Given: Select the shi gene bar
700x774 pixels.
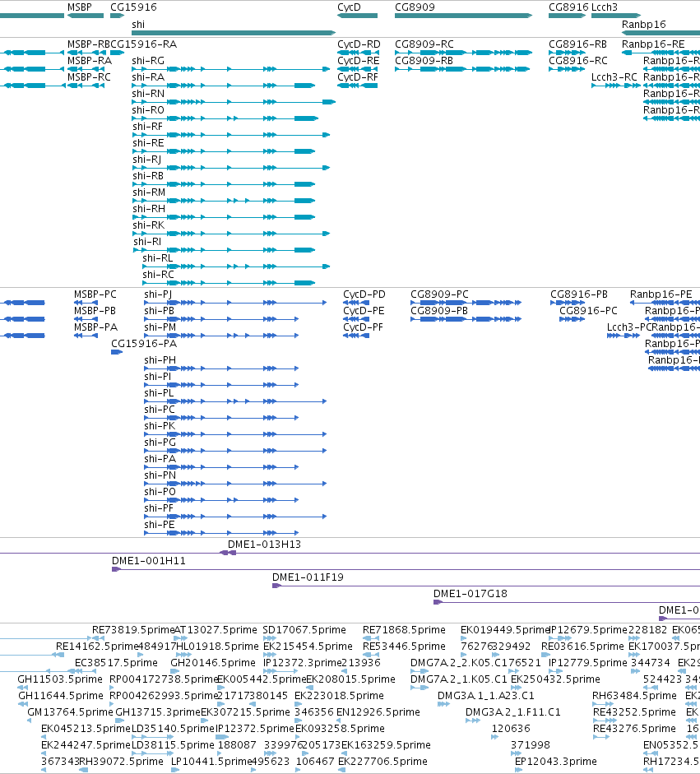Looking at the screenshot, I should coord(234,33).
